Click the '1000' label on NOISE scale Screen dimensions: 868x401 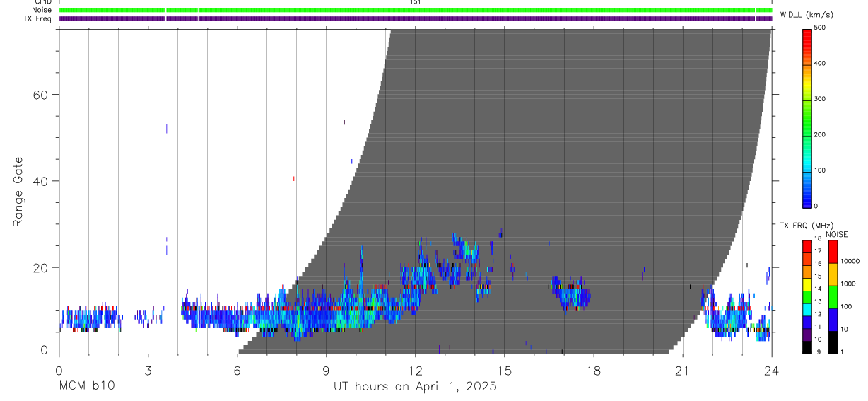pos(848,284)
